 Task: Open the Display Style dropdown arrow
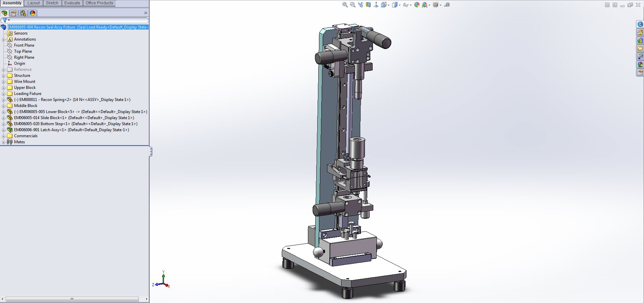tap(399, 5)
